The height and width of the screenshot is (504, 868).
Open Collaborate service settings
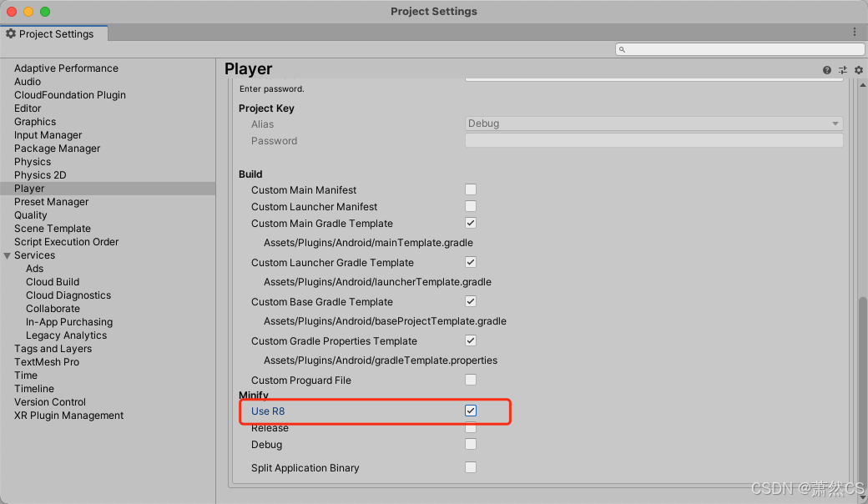coord(53,308)
